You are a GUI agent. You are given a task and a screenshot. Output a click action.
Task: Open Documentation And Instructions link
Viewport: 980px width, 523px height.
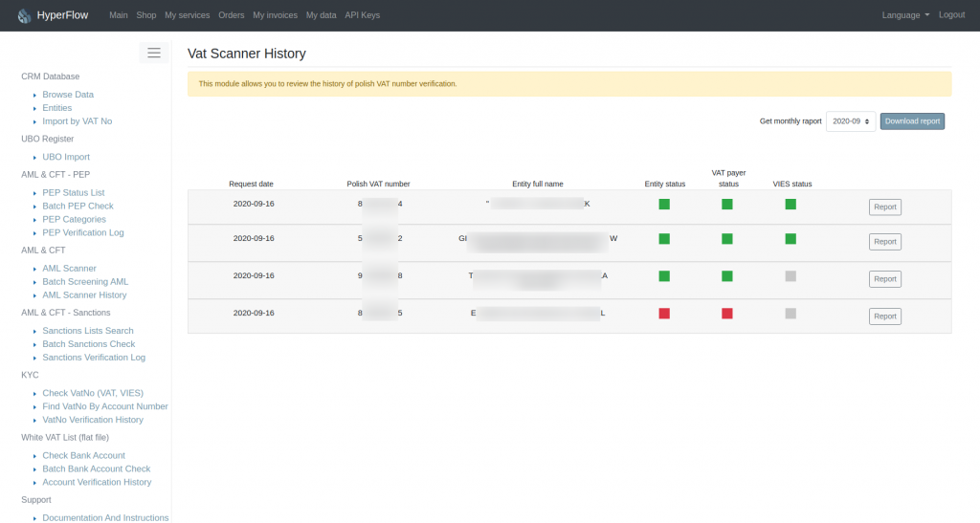tap(105, 517)
